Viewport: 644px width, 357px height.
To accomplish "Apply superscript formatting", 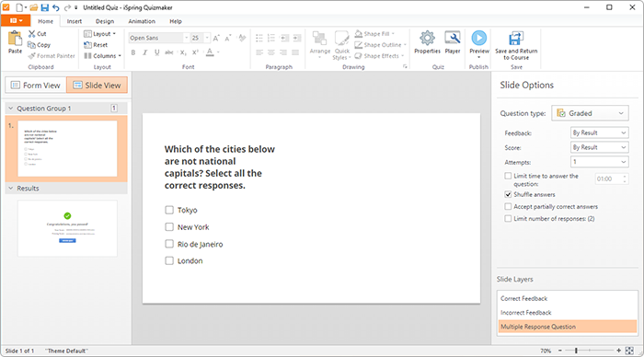I will pyautogui.click(x=195, y=52).
